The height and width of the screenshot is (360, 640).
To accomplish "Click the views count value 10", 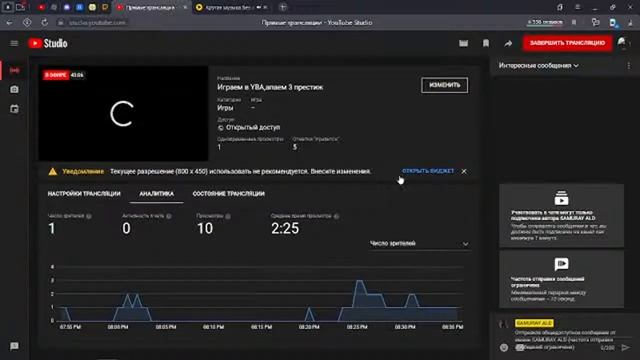I will click(205, 229).
